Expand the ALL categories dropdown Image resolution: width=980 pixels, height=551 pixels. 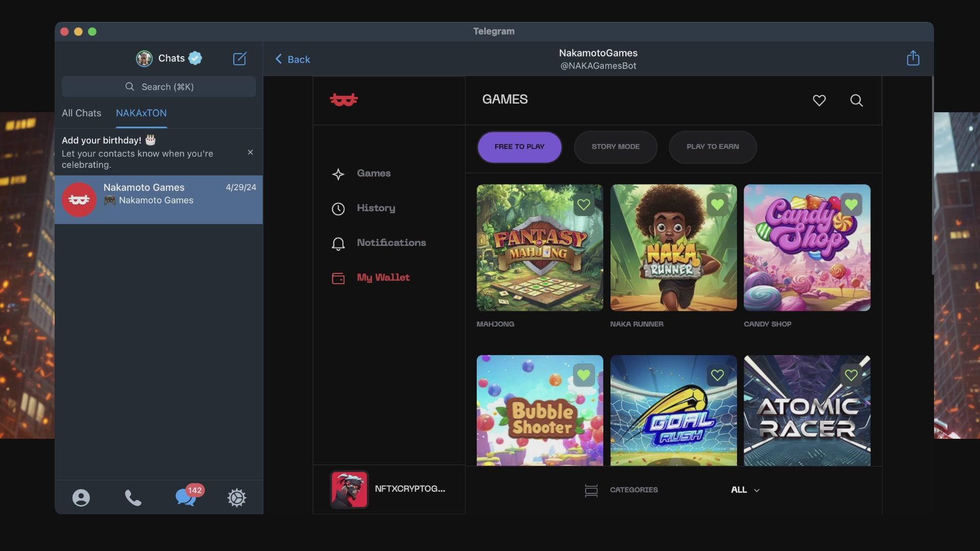tap(745, 490)
